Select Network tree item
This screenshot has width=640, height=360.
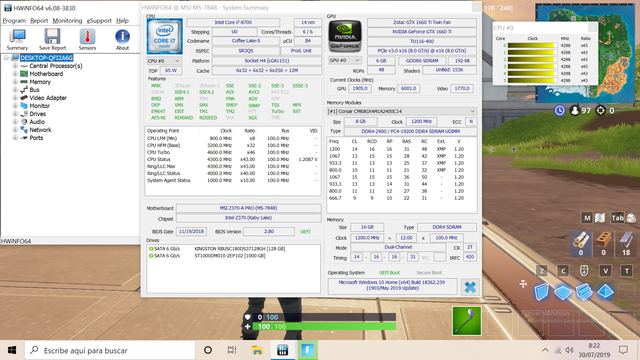[x=40, y=130]
